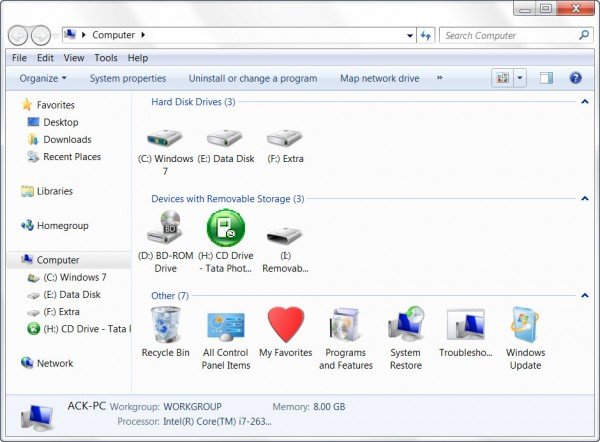Image resolution: width=600 pixels, height=442 pixels.
Task: Click the 8.00 GB memory value
Action: tap(329, 407)
